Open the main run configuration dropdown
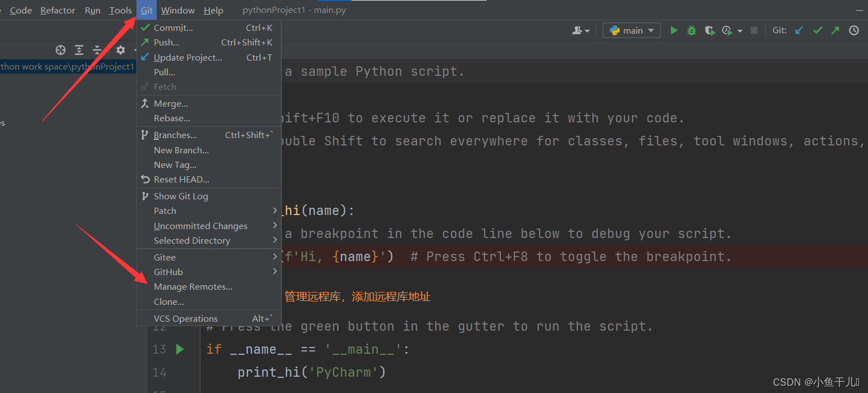868x393 pixels. tap(632, 30)
